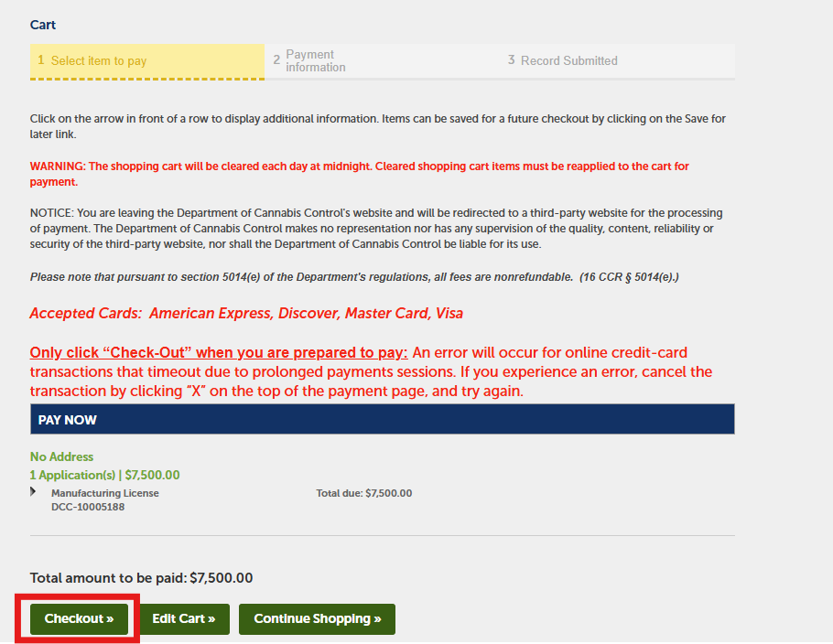This screenshot has height=644, width=833.
Task: Select step 2 Payment information
Action: point(382,61)
